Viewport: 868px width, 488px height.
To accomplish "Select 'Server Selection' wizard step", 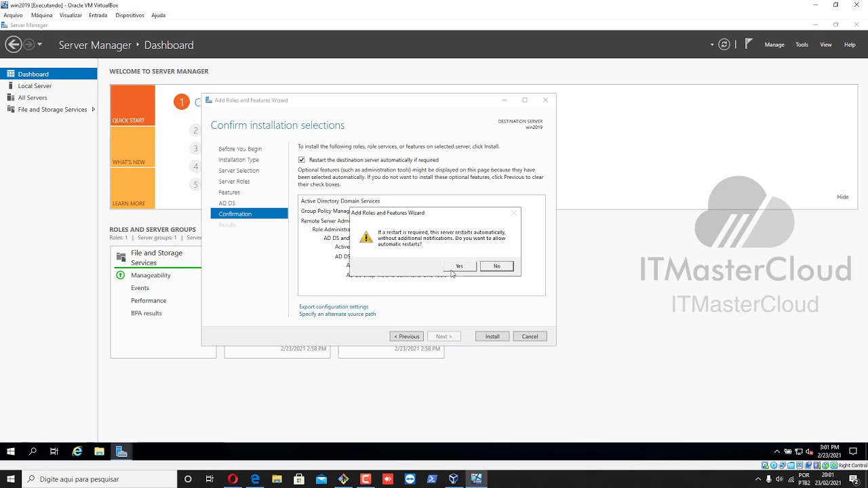I will click(x=239, y=171).
